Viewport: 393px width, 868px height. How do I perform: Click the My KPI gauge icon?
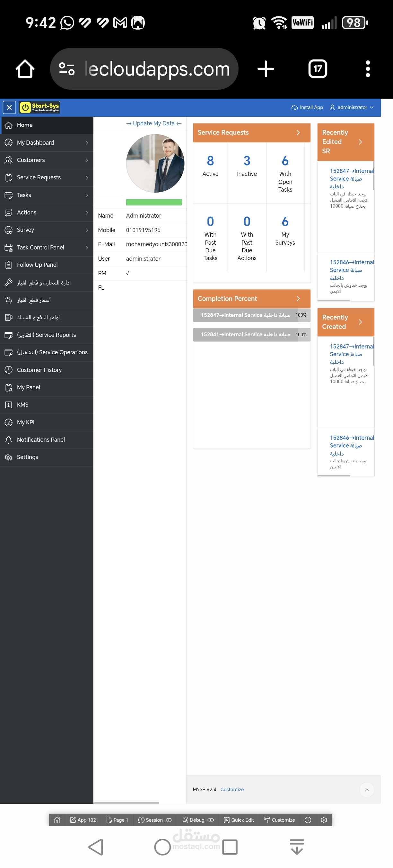pos(8,422)
